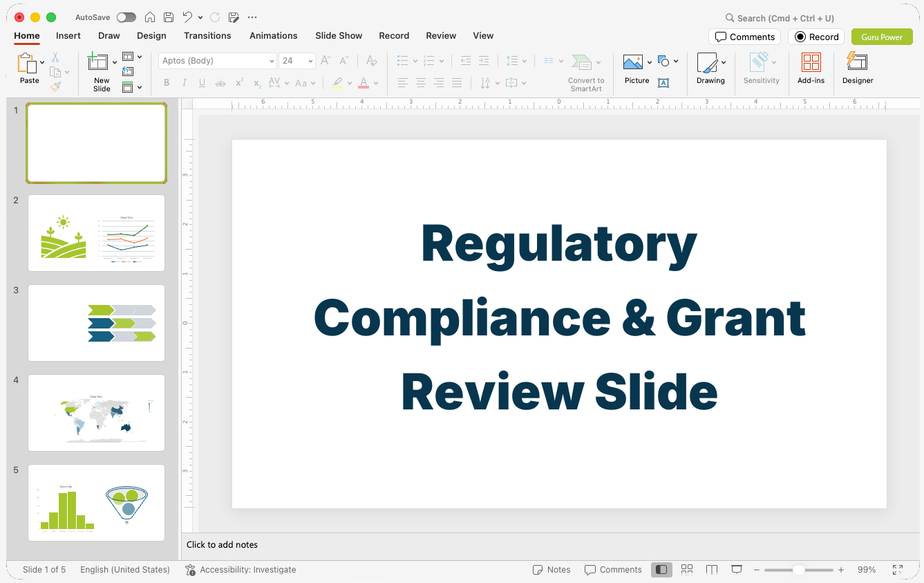924x583 pixels.
Task: Toggle Bold formatting
Action: [167, 83]
